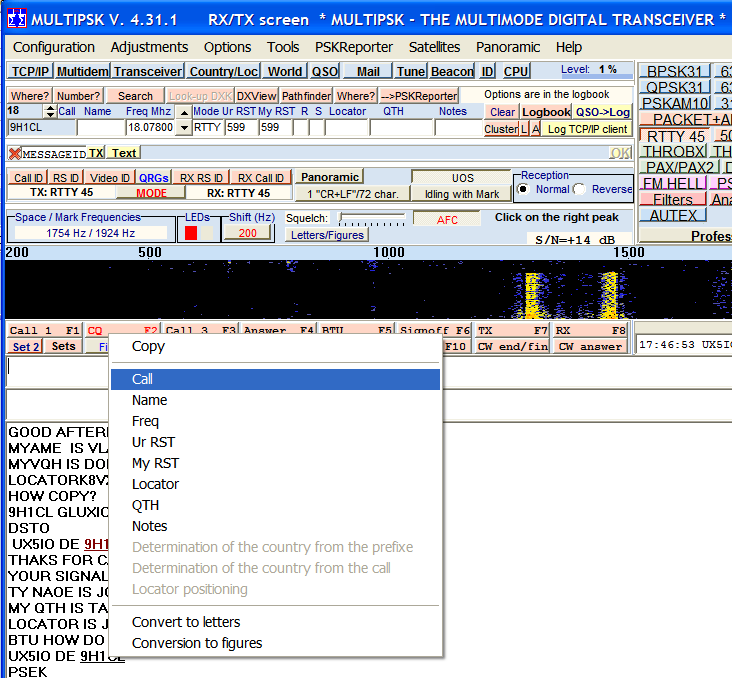
Task: Choose Call from the context menu
Action: pyautogui.click(x=142, y=379)
